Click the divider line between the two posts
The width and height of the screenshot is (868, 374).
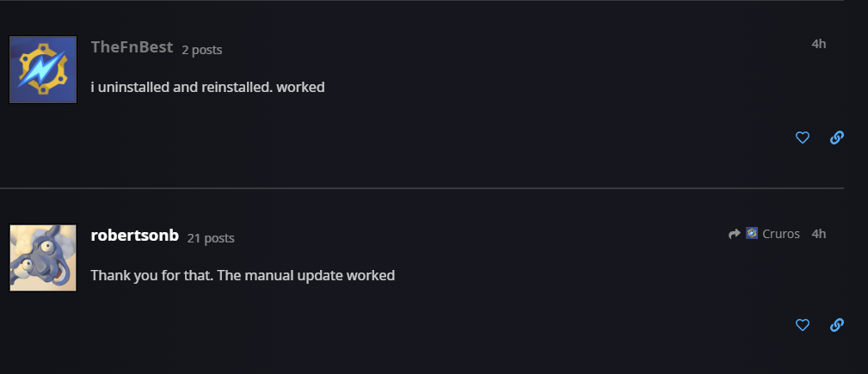point(422,187)
